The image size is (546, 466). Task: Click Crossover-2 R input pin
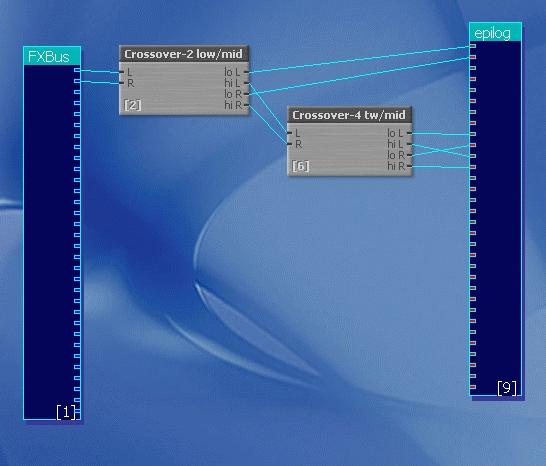click(122, 83)
